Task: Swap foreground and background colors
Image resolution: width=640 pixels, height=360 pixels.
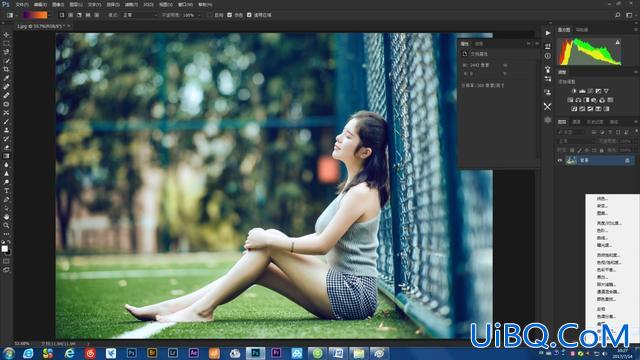Action: click(x=9, y=242)
